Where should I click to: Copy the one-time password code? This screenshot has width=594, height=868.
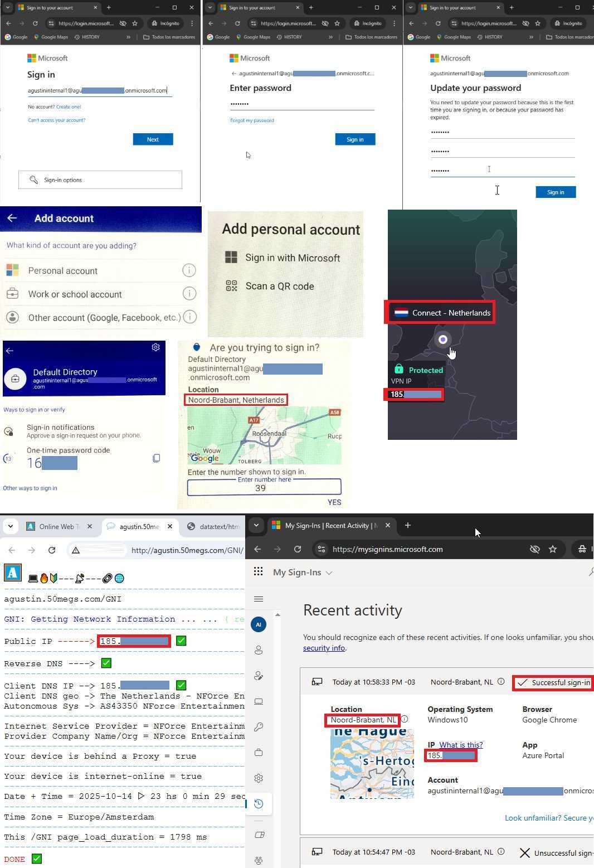[157, 458]
